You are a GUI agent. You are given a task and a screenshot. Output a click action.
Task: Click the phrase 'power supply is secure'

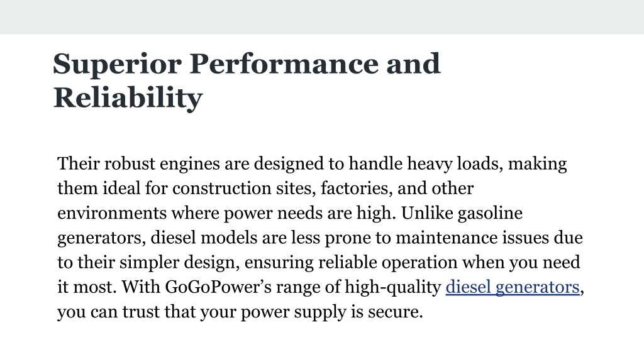(x=331, y=312)
